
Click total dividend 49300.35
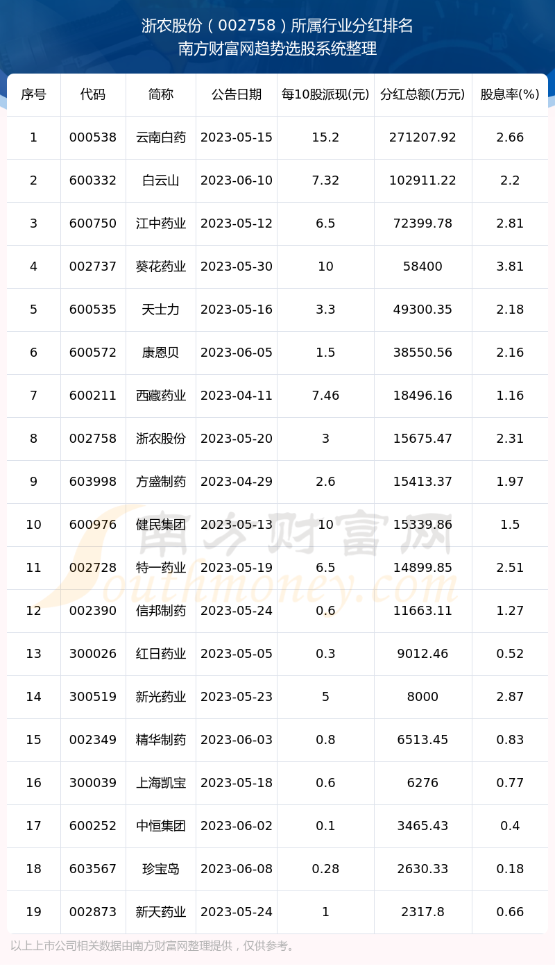422,310
